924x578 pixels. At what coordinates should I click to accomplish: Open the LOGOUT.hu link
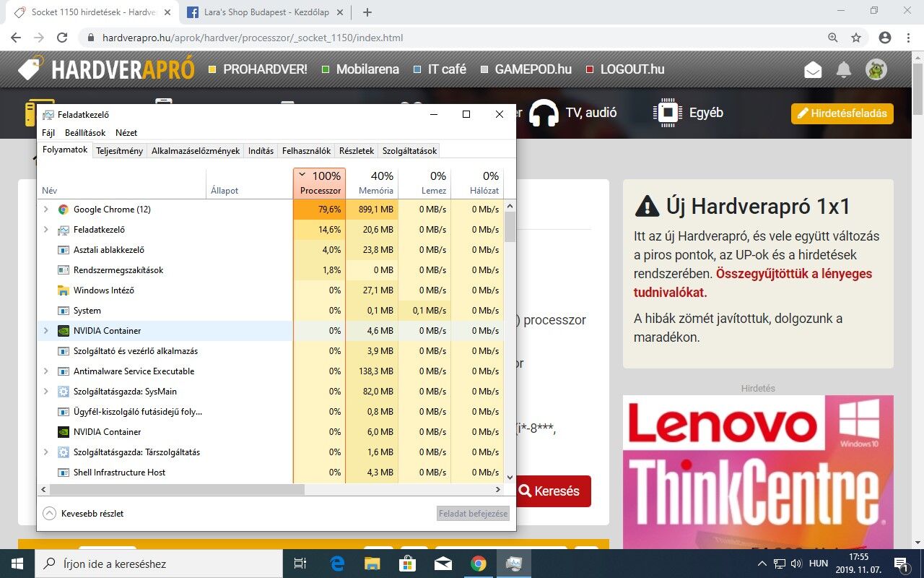coord(625,69)
